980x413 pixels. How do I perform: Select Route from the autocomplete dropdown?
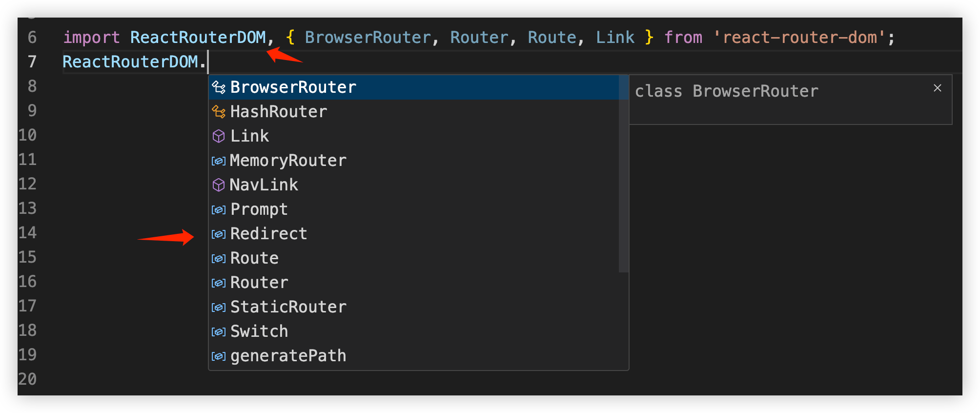tap(254, 258)
